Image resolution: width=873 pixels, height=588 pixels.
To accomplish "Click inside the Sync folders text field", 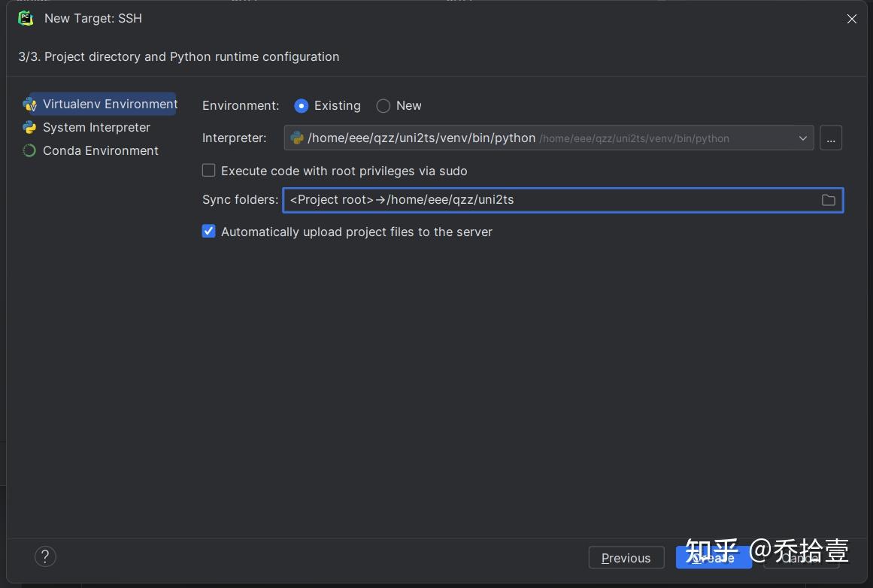I will 526,200.
